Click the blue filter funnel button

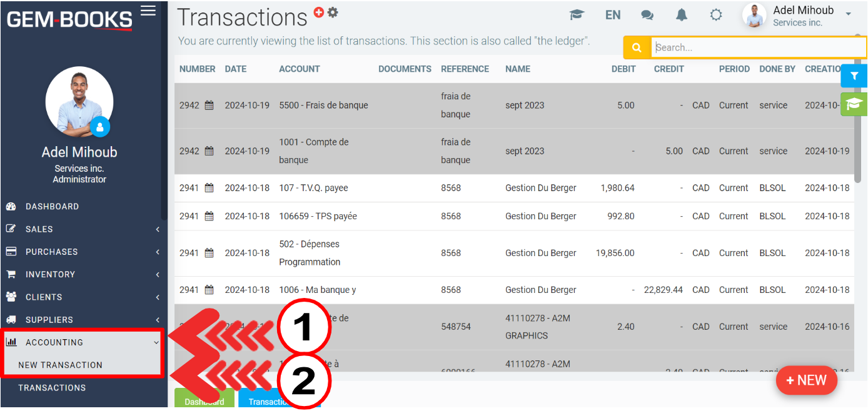[x=854, y=76]
